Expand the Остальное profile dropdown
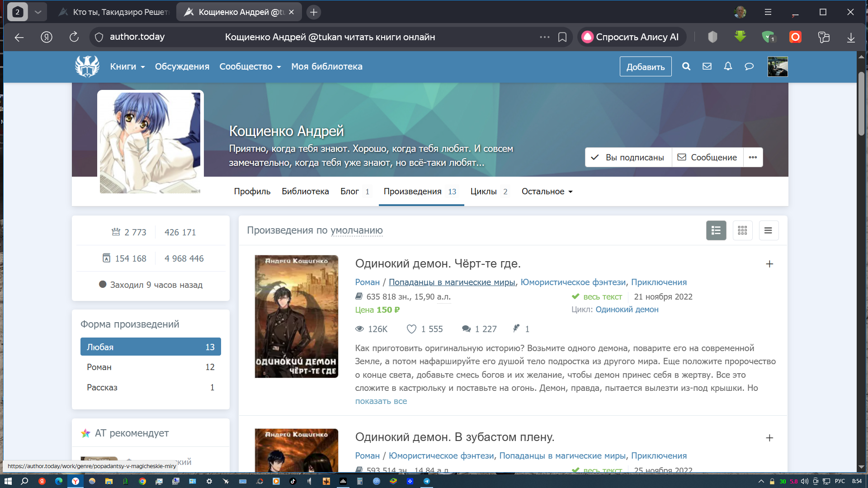Viewport: 868px width, 488px height. point(547,192)
